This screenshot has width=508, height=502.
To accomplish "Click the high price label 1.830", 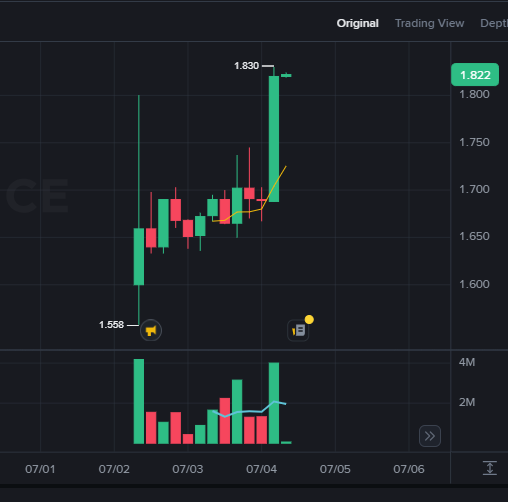I will click(246, 66).
